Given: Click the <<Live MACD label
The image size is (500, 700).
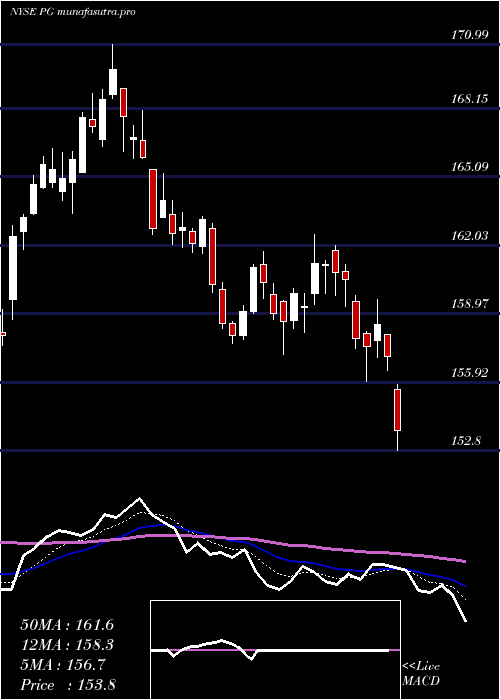Looking at the screenshot, I should tap(421, 674).
